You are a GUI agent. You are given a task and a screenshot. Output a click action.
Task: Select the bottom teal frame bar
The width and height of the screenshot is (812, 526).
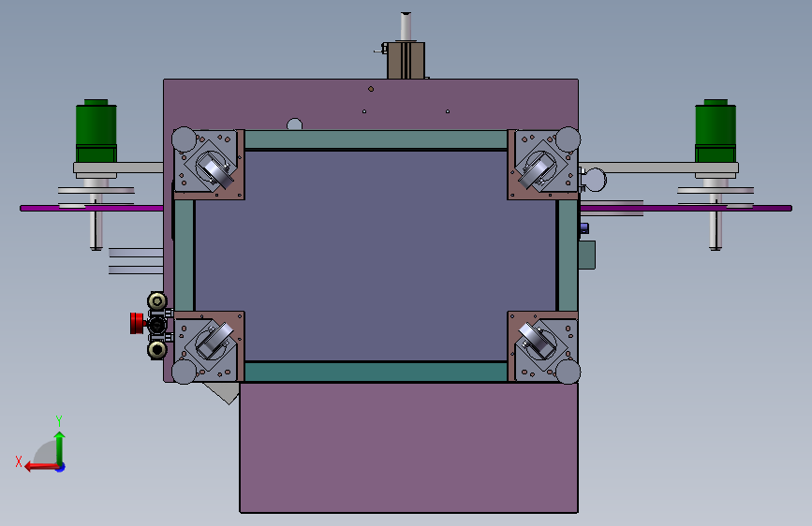376,372
